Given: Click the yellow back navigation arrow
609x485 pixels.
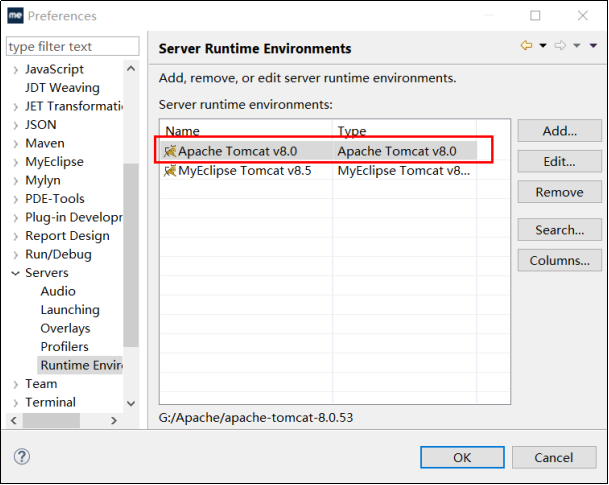Looking at the screenshot, I should tap(526, 45).
